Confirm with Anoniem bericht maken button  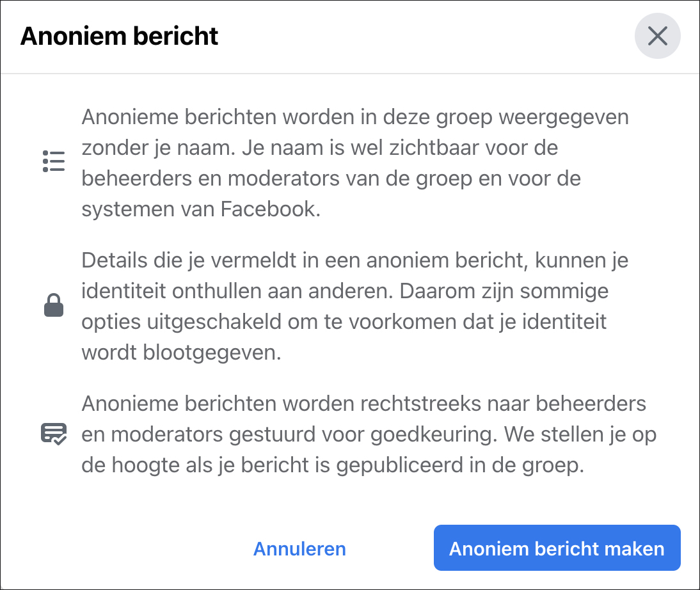pyautogui.click(x=557, y=548)
